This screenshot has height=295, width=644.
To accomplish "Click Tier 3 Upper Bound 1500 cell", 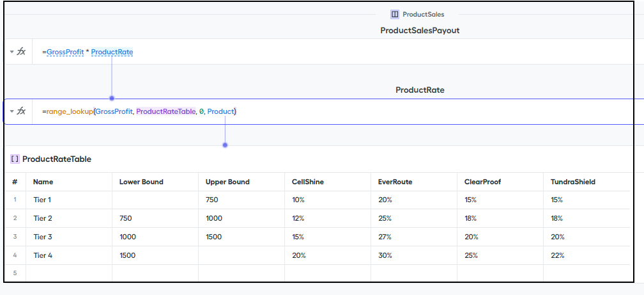I will tap(241, 237).
